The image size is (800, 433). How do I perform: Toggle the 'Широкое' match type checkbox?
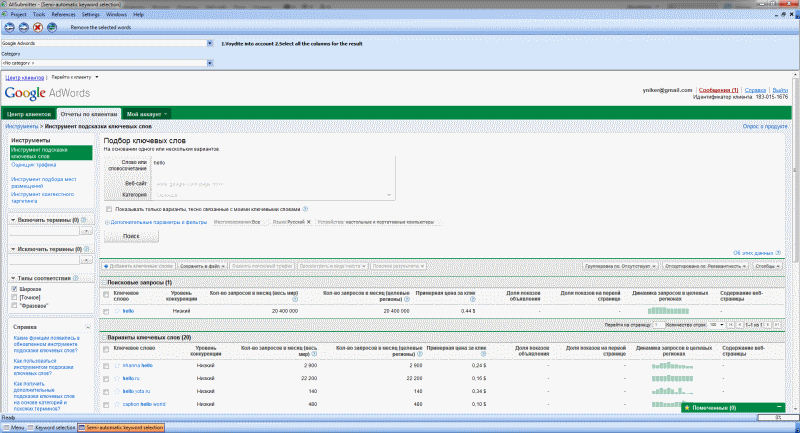point(13,288)
